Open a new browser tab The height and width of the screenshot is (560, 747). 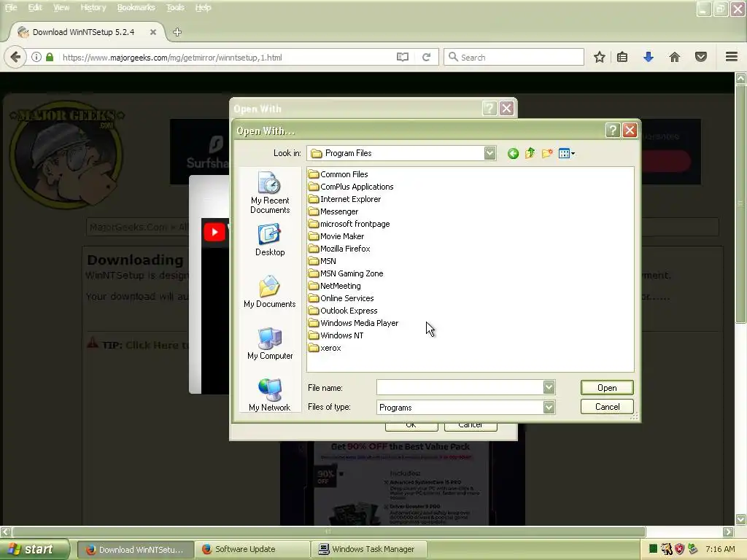(x=177, y=32)
